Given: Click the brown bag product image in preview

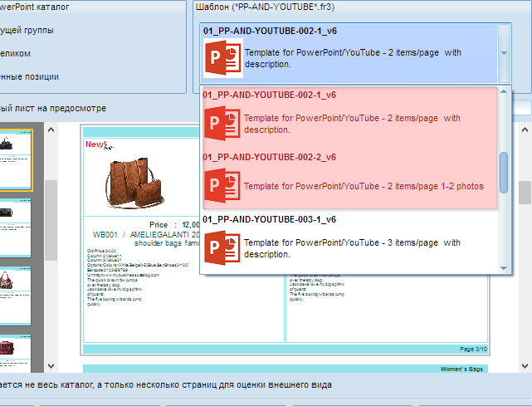Looking at the screenshot, I should coord(134,183).
